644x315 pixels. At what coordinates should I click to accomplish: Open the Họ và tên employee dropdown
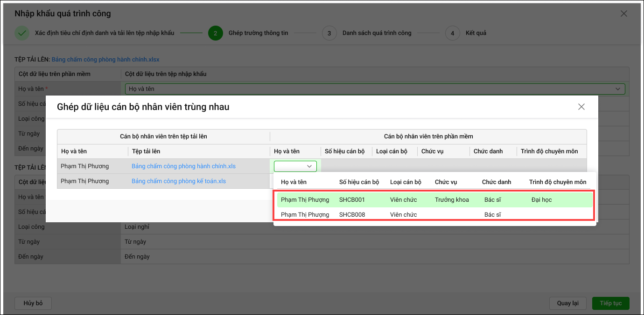click(295, 166)
